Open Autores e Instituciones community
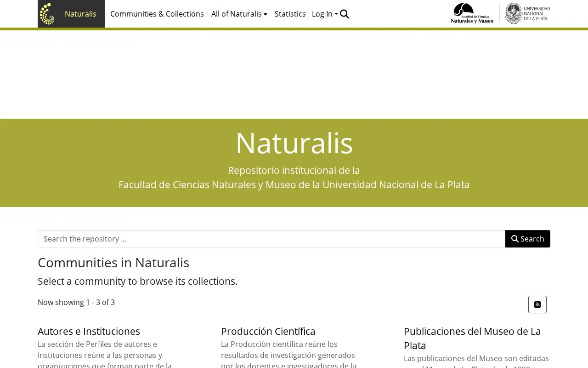 89,331
